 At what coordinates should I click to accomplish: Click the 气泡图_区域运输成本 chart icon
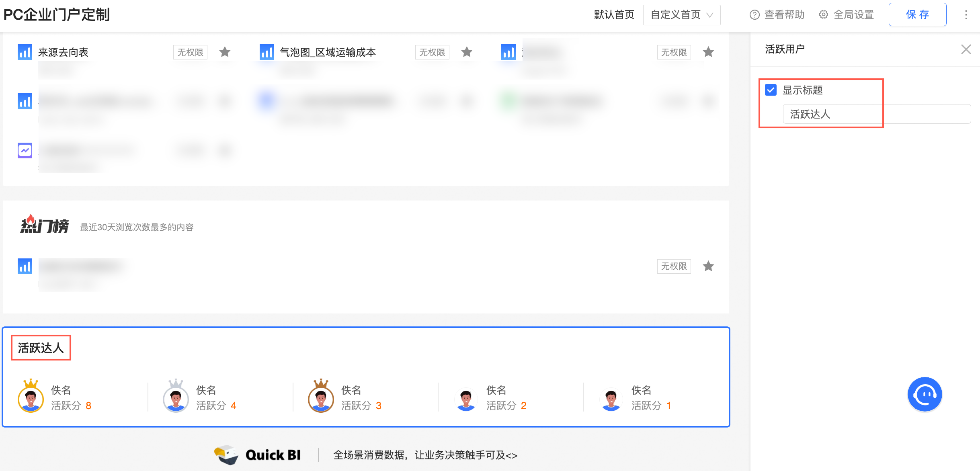click(x=267, y=52)
